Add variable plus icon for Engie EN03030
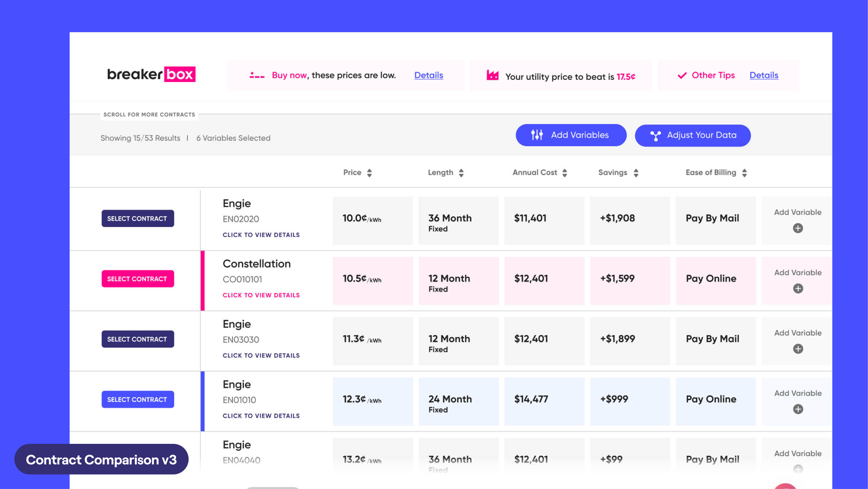This screenshot has height=489, width=868. pyautogui.click(x=798, y=349)
